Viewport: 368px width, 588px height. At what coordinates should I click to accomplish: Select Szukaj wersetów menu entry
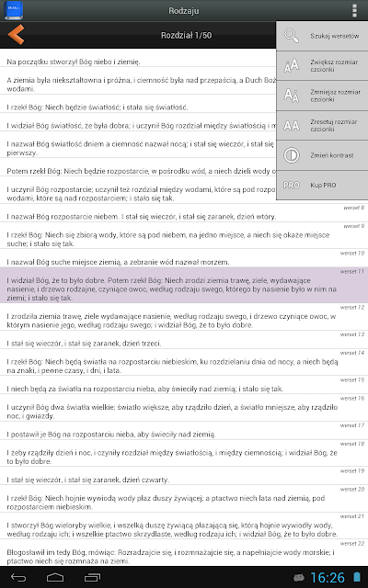(x=322, y=36)
